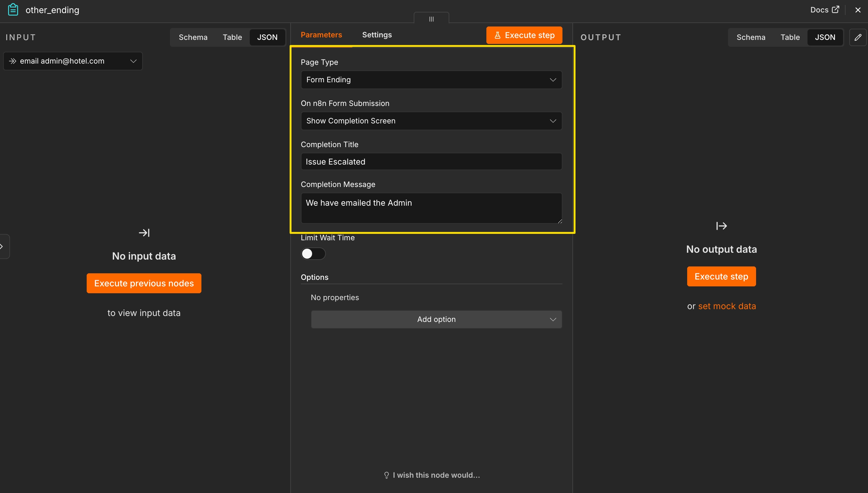
Task: Click the output edit pencil icon
Action: click(857, 37)
